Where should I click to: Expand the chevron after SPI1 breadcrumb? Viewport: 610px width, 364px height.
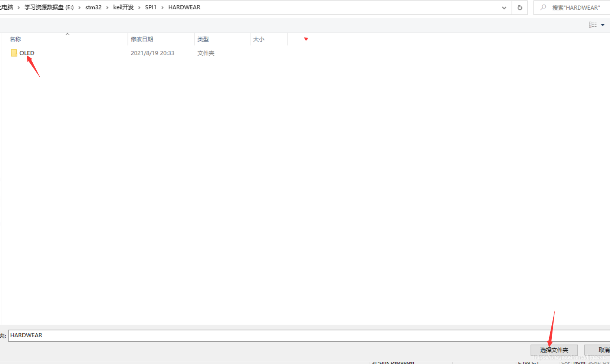click(x=162, y=7)
